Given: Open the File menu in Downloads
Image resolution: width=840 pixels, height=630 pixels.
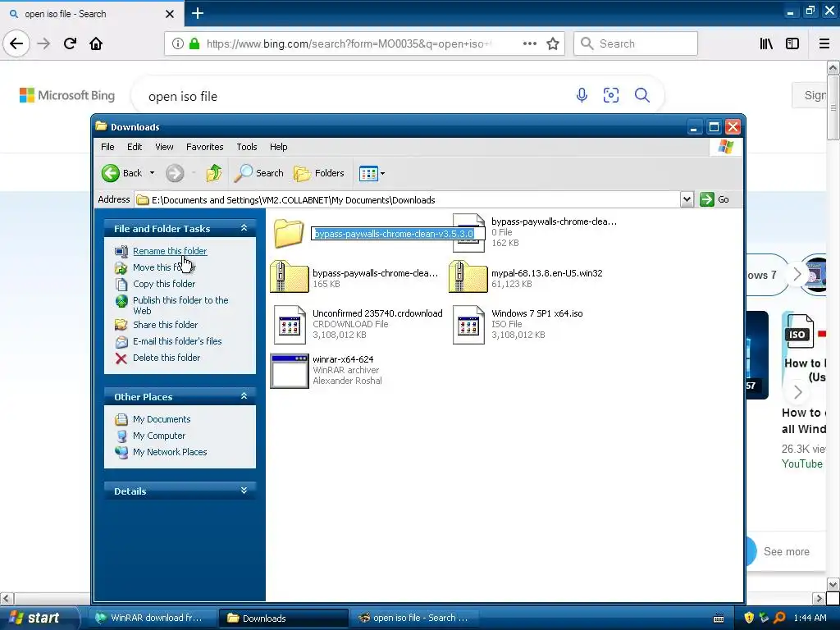Looking at the screenshot, I should coord(107,147).
